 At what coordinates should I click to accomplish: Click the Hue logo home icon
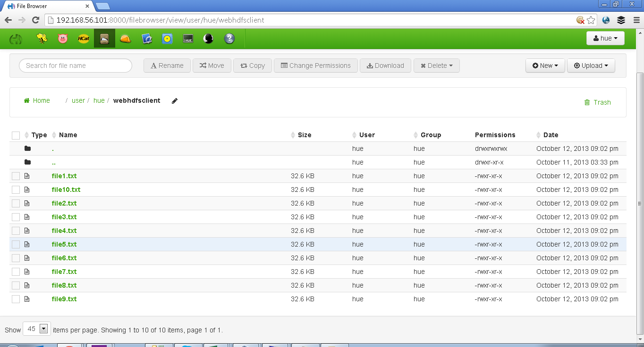click(x=16, y=39)
